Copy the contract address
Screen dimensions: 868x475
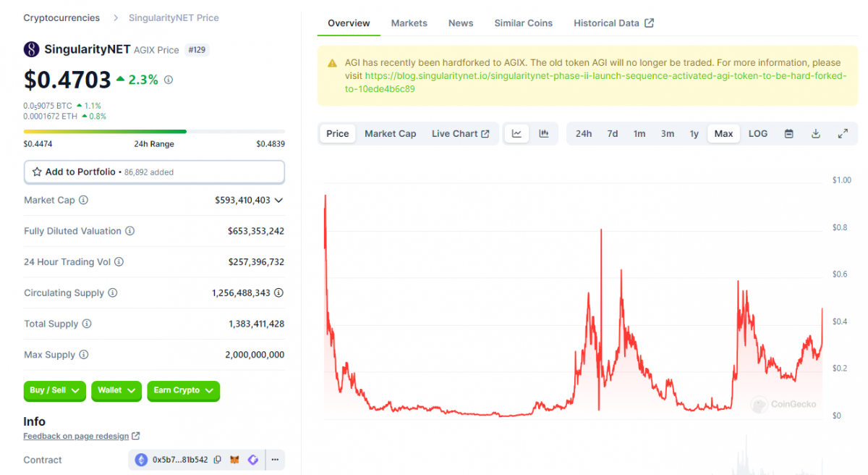coord(218,460)
